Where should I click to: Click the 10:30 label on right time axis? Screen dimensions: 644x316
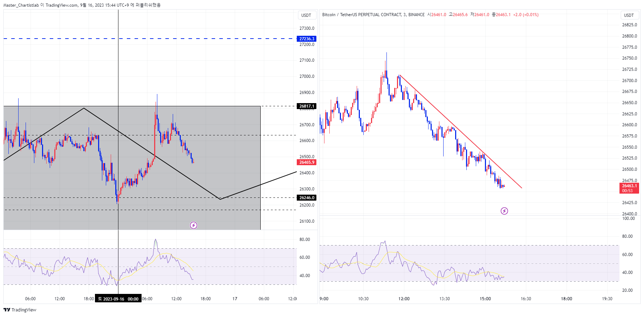tap(363, 299)
